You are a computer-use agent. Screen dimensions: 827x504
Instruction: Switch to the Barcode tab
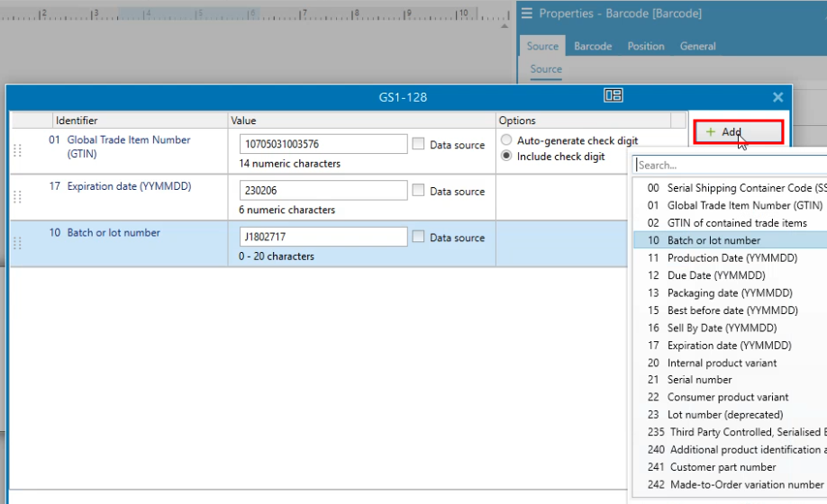(593, 46)
